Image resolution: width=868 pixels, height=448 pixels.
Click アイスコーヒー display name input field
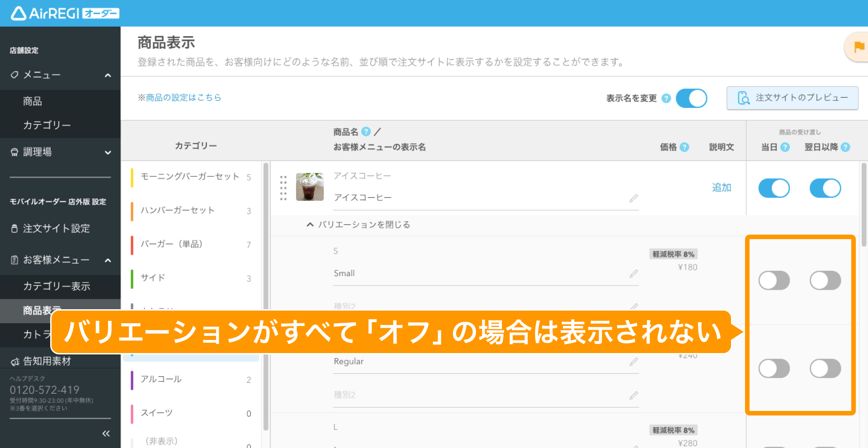click(x=486, y=198)
